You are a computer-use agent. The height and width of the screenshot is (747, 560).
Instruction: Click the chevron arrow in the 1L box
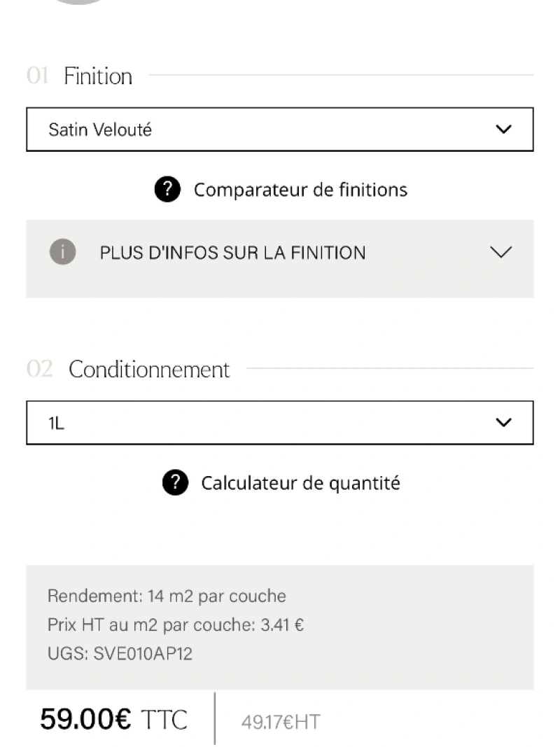pyautogui.click(x=503, y=423)
